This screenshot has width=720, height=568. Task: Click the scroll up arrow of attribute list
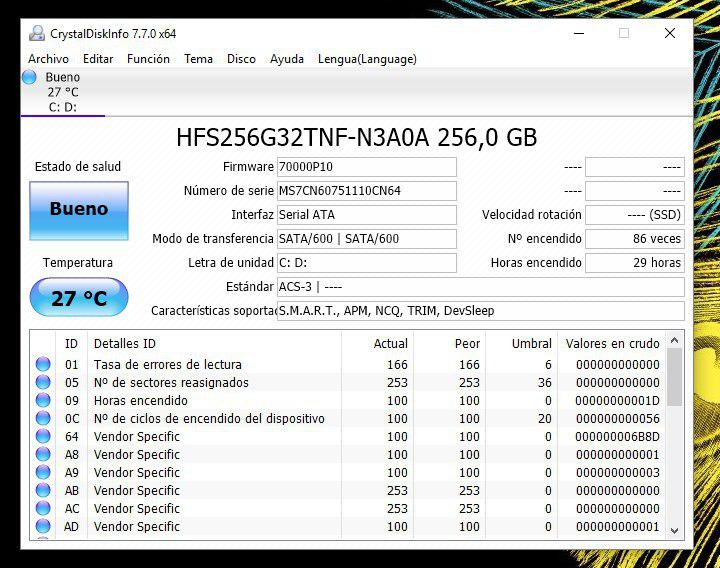[x=675, y=340]
